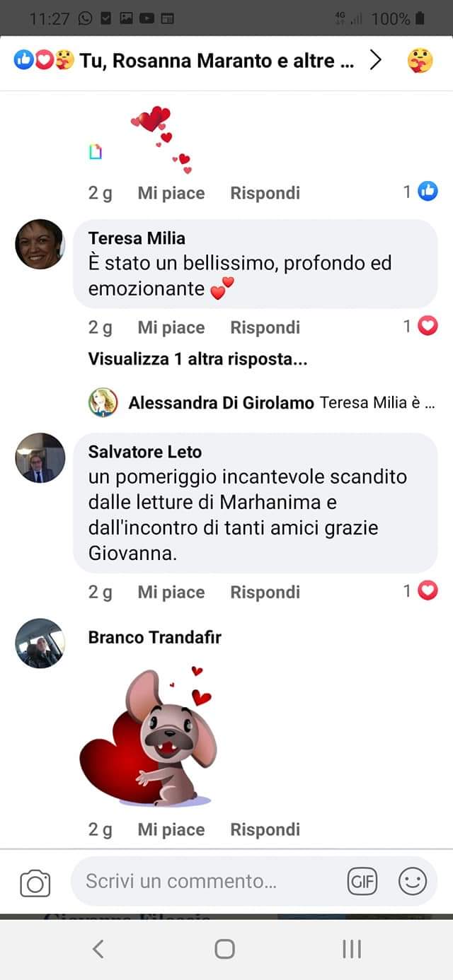
Task: Toggle Mi piace on Branco Trandafir's sticker
Action: [171, 829]
